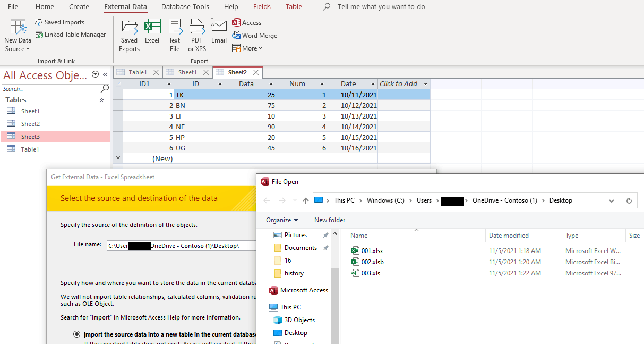Switch to the File tab
Image resolution: width=644 pixels, height=344 pixels.
(x=13, y=7)
